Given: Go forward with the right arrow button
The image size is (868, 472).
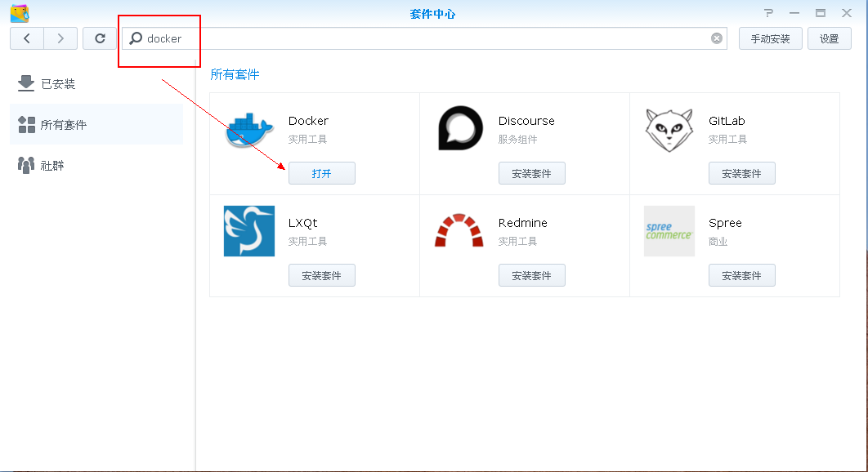Looking at the screenshot, I should [x=60, y=38].
